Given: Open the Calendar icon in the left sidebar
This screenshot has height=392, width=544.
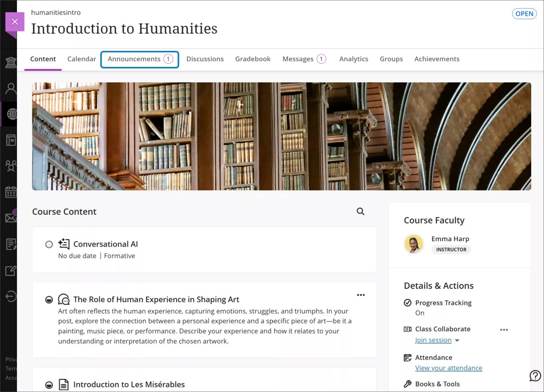Looking at the screenshot, I should [x=9, y=192].
